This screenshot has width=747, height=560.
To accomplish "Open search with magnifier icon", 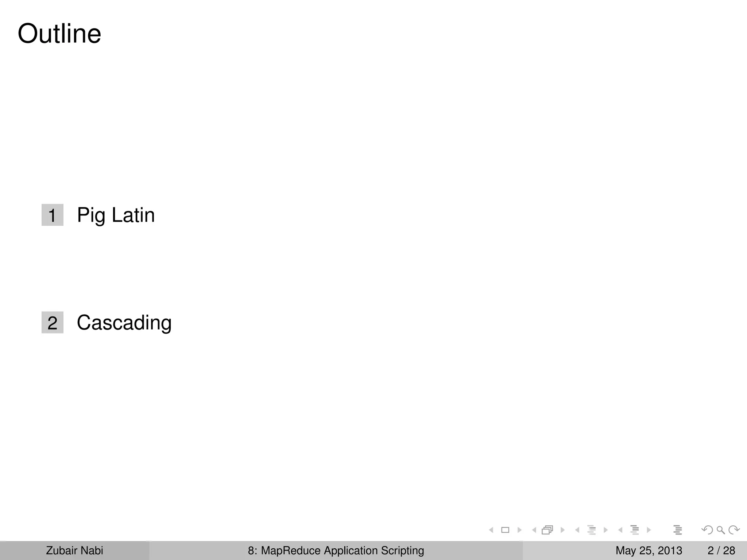I will tap(720, 530).
